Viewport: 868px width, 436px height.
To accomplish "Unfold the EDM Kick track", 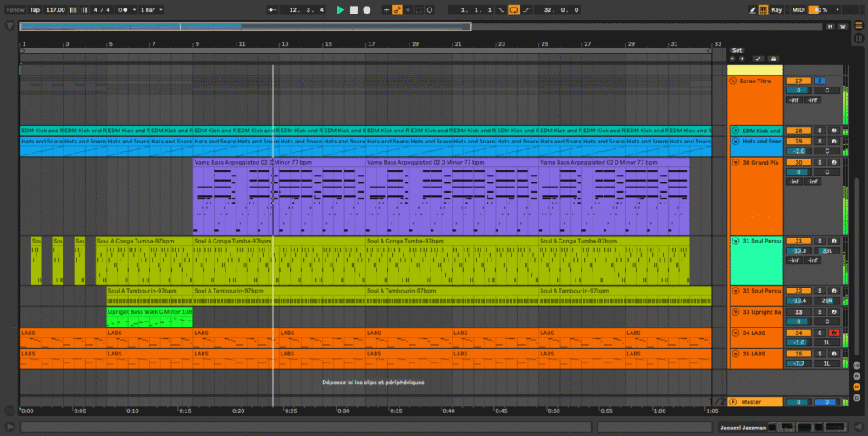I will coord(734,131).
